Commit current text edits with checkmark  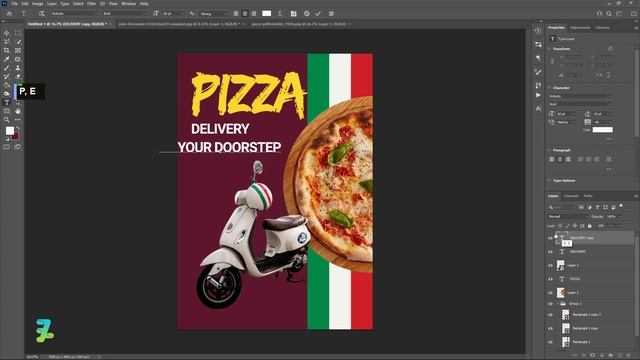pyautogui.click(x=318, y=13)
